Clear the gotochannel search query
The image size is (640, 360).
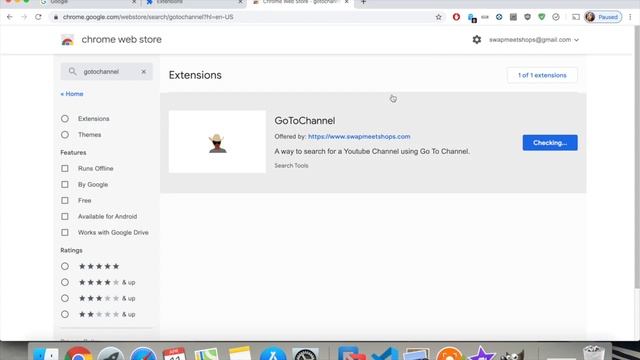click(x=144, y=71)
